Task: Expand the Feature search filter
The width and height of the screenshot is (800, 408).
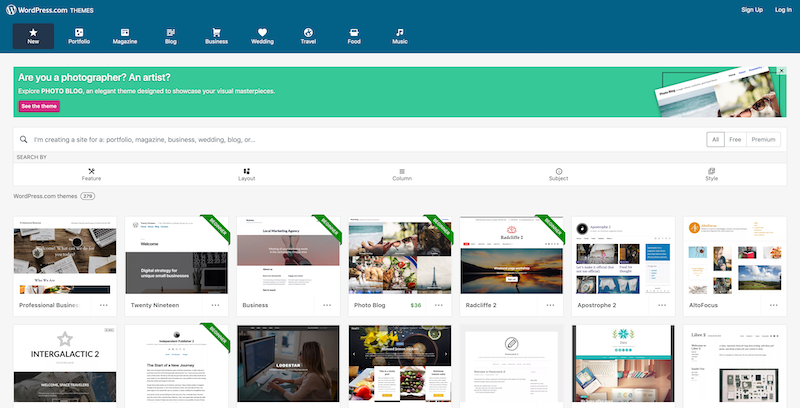Action: [x=91, y=174]
